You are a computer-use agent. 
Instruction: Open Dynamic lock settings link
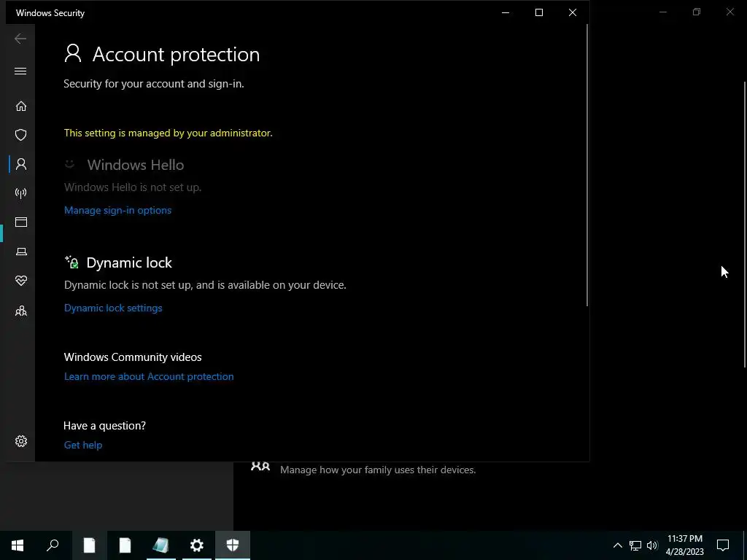point(113,308)
